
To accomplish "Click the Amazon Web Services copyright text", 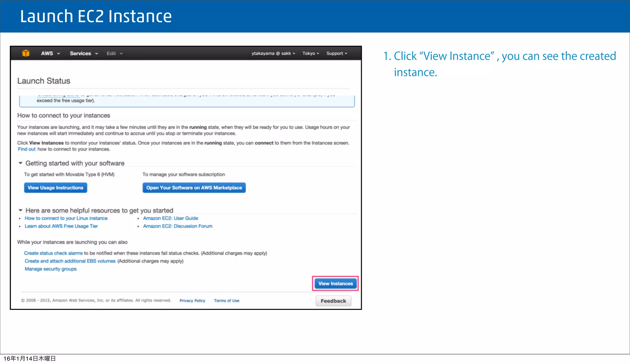I will (96, 300).
